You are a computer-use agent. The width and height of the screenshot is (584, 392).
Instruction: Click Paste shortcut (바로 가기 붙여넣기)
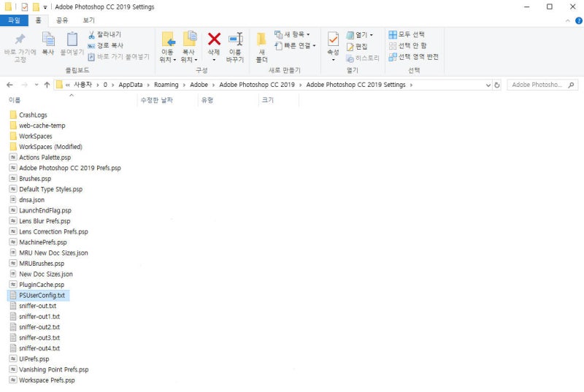[118, 57]
